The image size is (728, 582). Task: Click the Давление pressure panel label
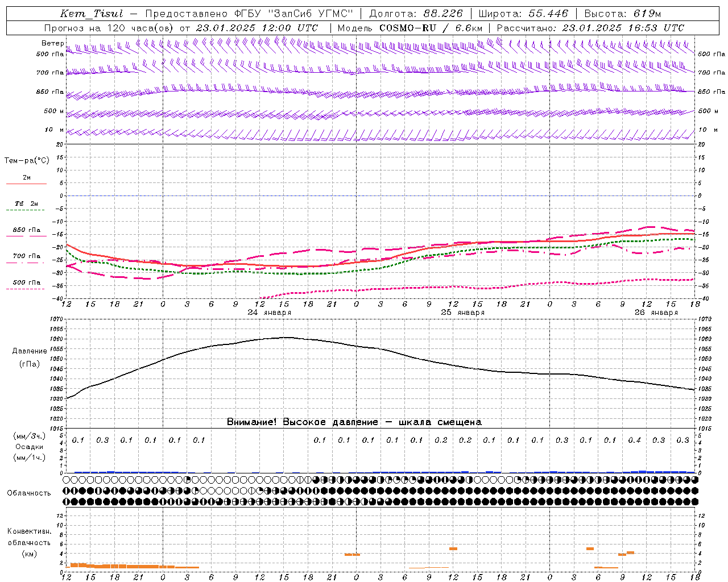pyautogui.click(x=30, y=351)
